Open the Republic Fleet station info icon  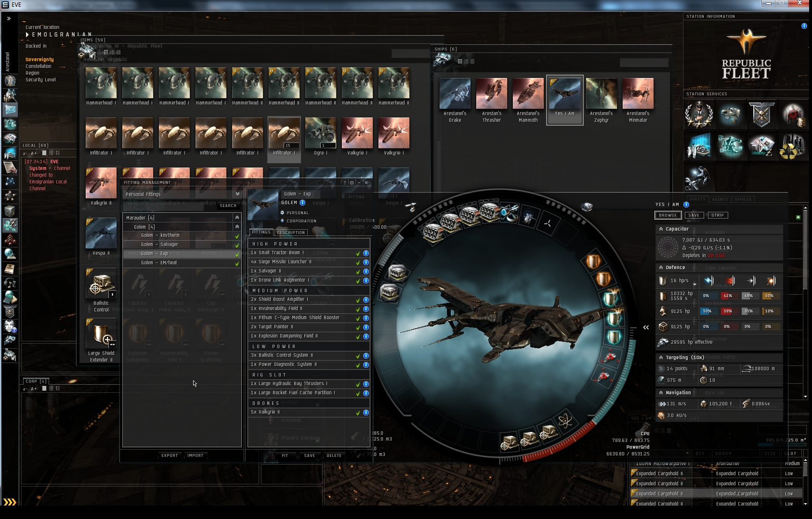tap(804, 26)
